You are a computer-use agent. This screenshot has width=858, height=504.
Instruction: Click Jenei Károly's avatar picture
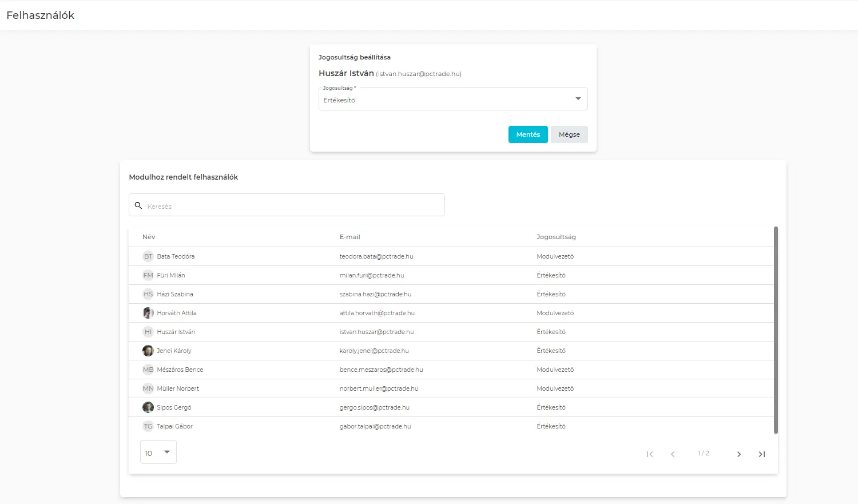[148, 351]
